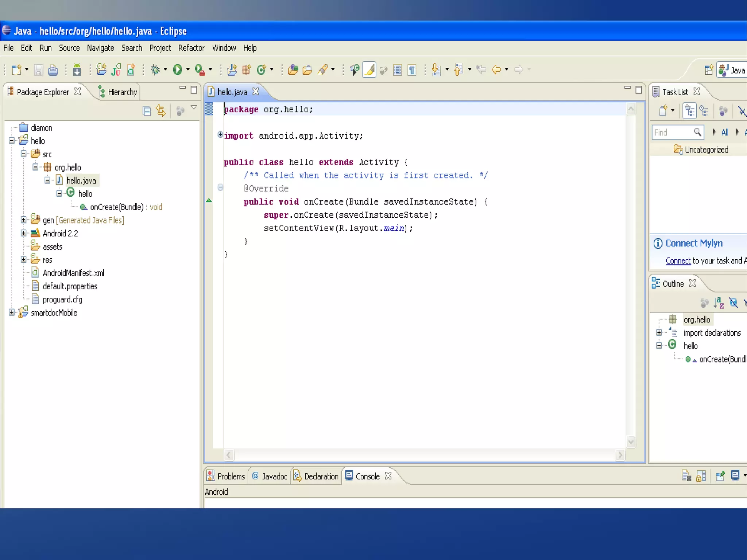Expand the gen Generated Java Files folder

24,220
